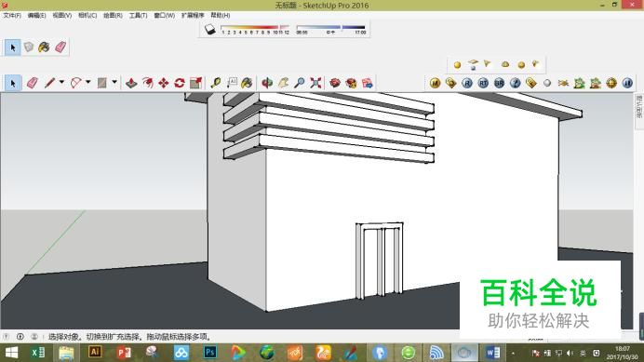Screen dimensions: 644x362
Task: Choose the Paint Bucket in the main toolbar
Action: coord(247,83)
